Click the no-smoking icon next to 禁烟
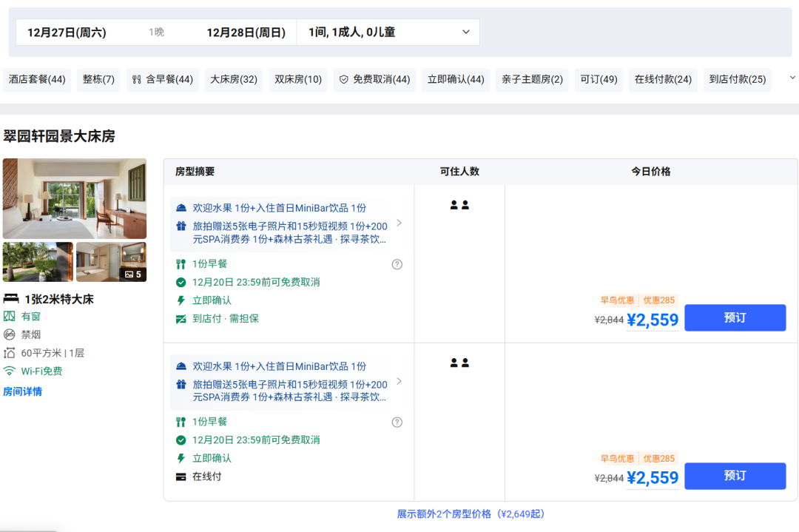 point(9,334)
